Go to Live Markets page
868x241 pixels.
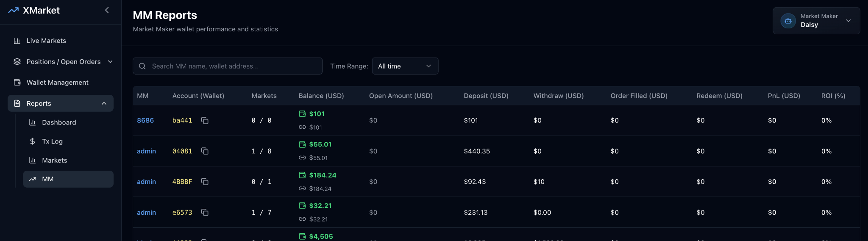click(46, 41)
